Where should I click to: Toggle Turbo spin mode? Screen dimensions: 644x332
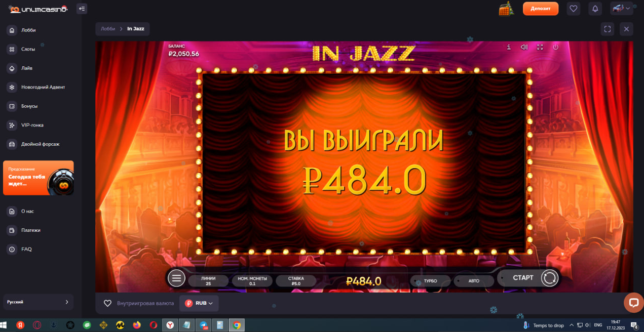click(430, 281)
